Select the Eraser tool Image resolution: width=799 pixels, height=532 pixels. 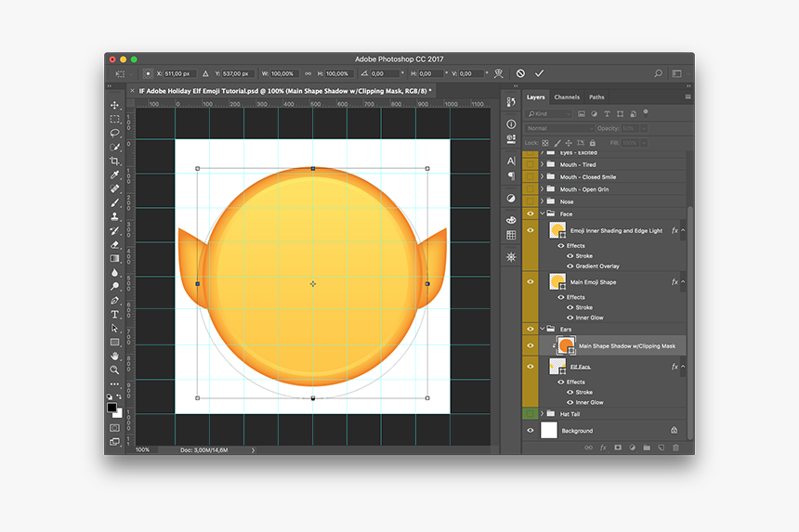[114, 244]
